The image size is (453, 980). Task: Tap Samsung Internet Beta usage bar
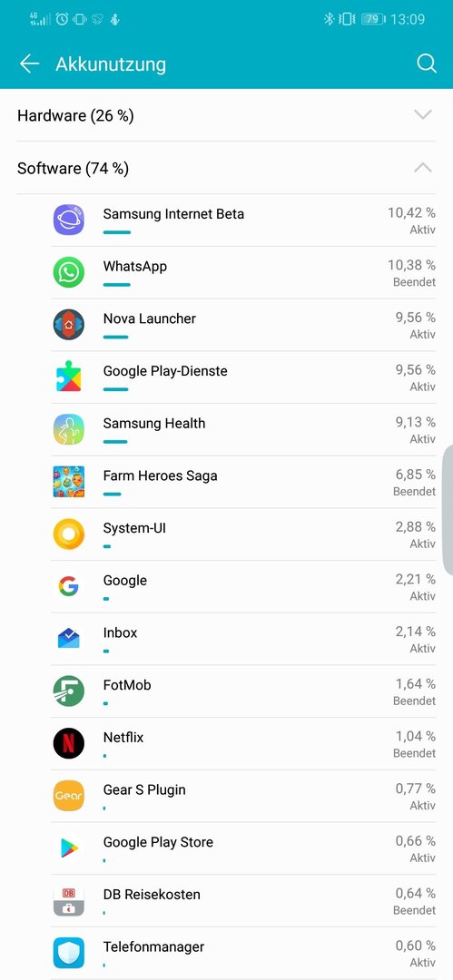pyautogui.click(x=117, y=232)
